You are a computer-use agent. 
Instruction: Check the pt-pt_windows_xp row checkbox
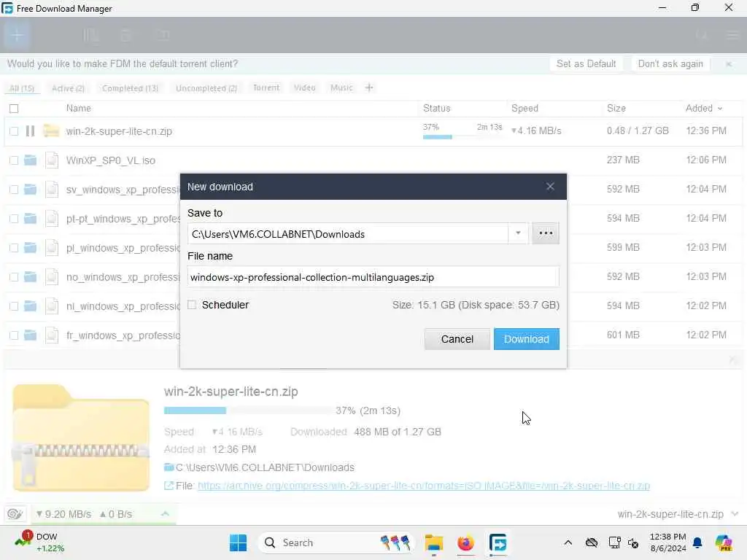pos(14,219)
